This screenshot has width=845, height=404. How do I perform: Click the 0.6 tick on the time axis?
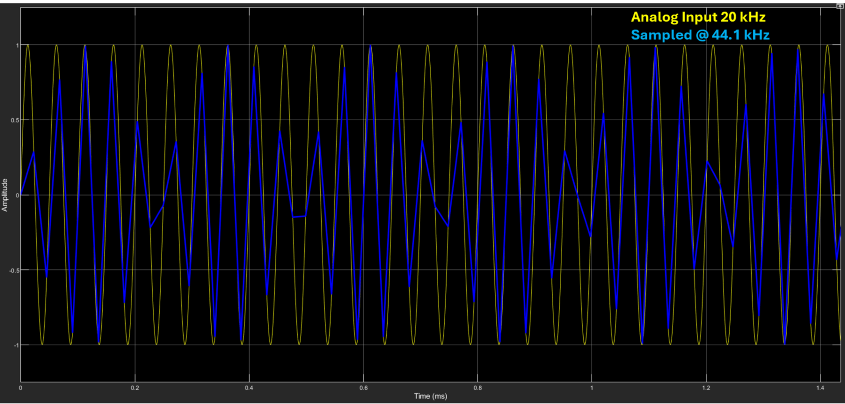click(363, 387)
